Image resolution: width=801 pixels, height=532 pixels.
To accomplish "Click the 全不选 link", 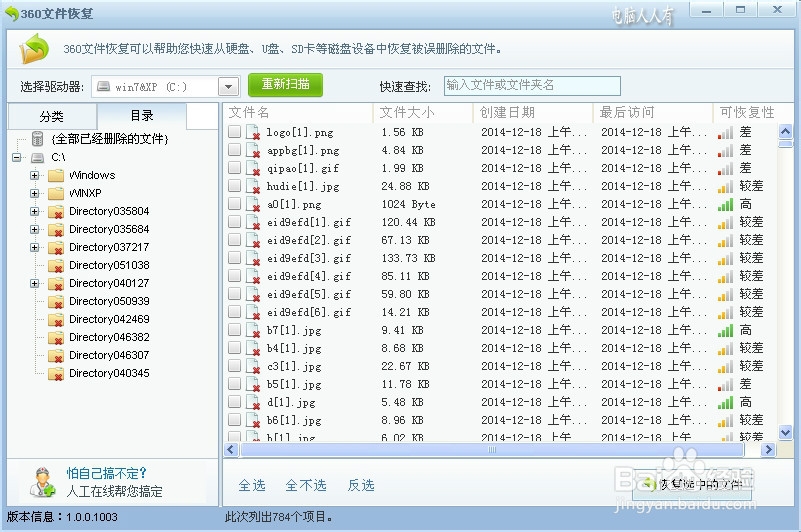I will [x=306, y=485].
